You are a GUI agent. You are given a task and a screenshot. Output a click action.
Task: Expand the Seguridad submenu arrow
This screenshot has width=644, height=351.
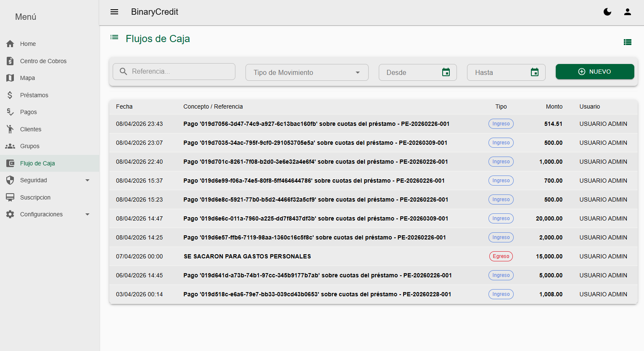pos(87,180)
